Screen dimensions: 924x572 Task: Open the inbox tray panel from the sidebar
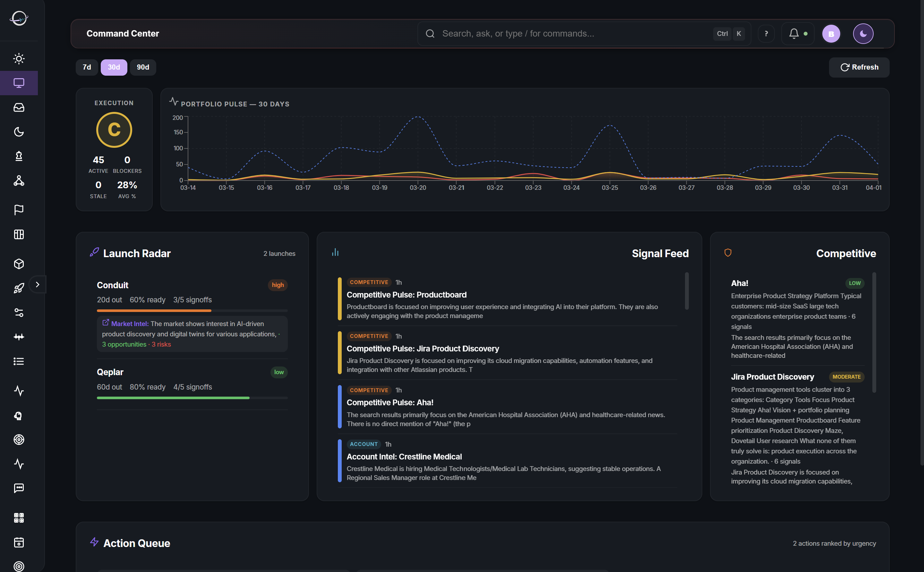coord(19,107)
